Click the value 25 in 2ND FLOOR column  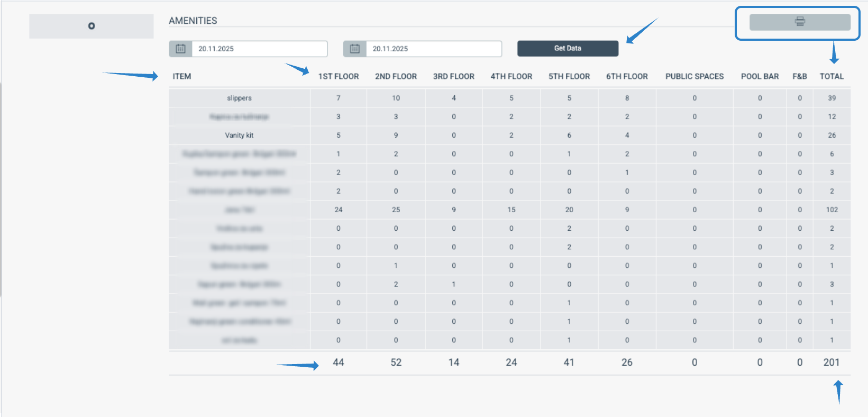pos(396,210)
